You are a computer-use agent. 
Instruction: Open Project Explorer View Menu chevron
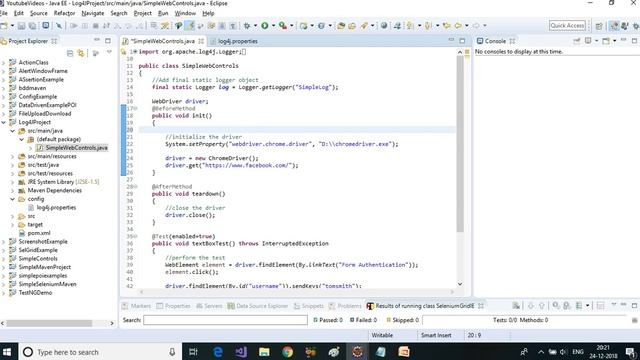[x=109, y=53]
